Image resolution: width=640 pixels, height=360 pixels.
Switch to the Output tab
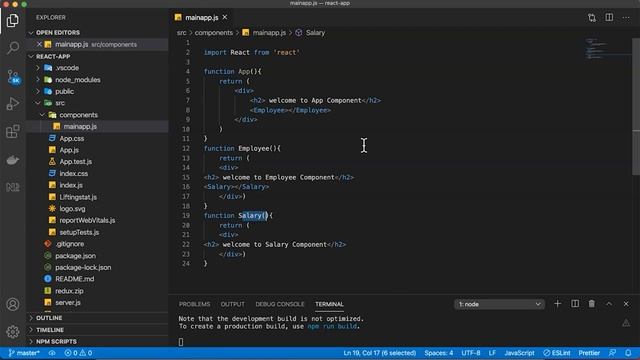pyautogui.click(x=233, y=304)
